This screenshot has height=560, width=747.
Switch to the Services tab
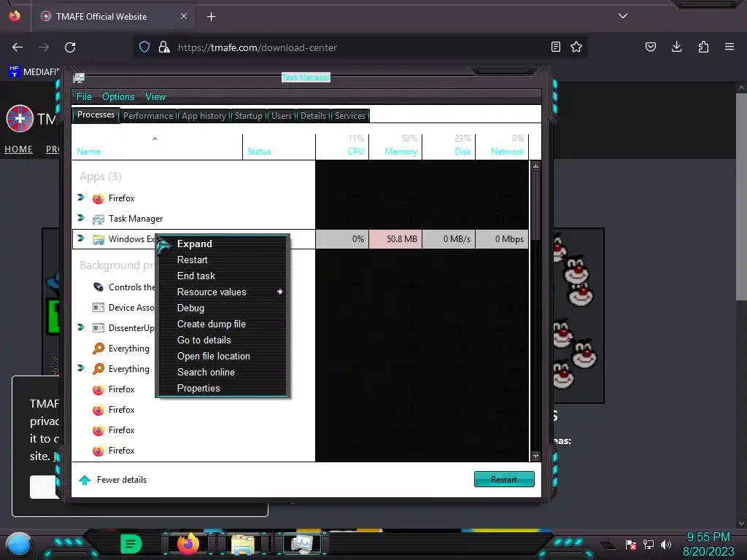point(350,116)
